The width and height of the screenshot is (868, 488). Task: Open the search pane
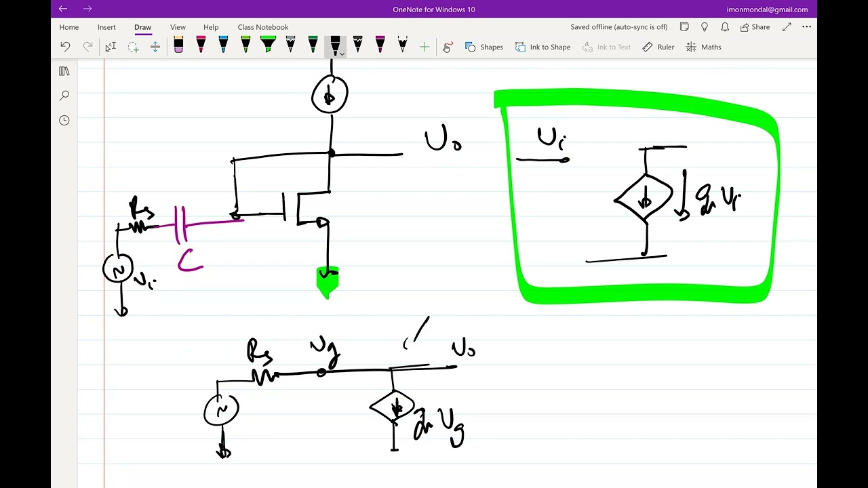click(x=64, y=96)
